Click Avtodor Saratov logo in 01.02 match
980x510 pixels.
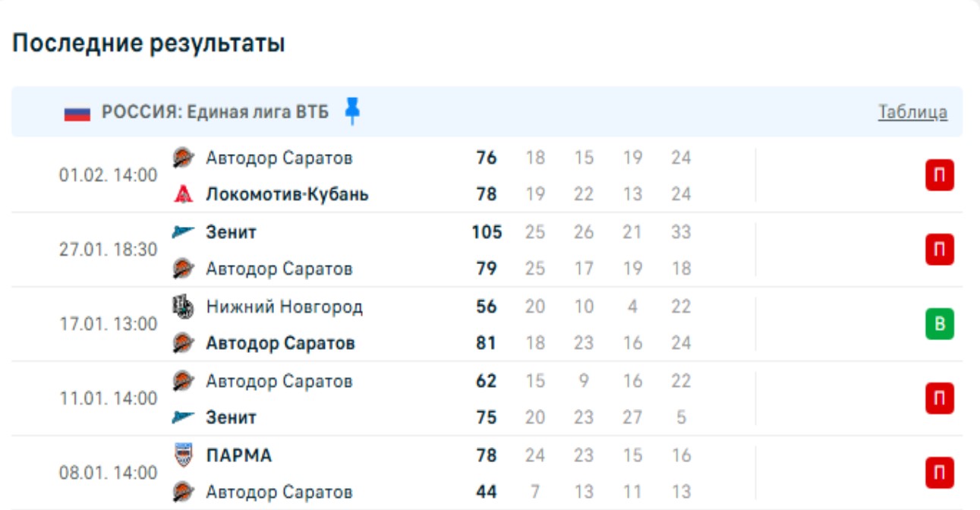tap(183, 158)
